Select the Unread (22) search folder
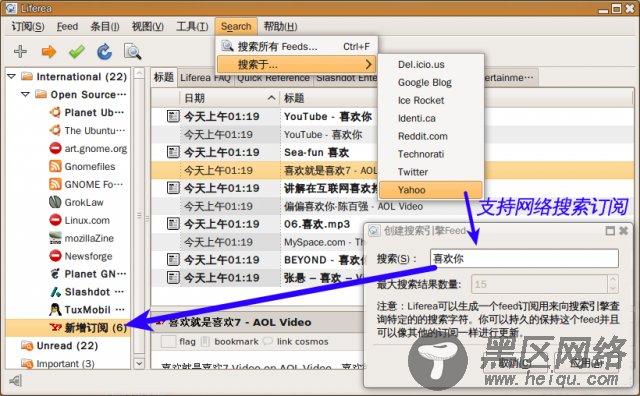This screenshot has height=396, width=640. coord(67,346)
